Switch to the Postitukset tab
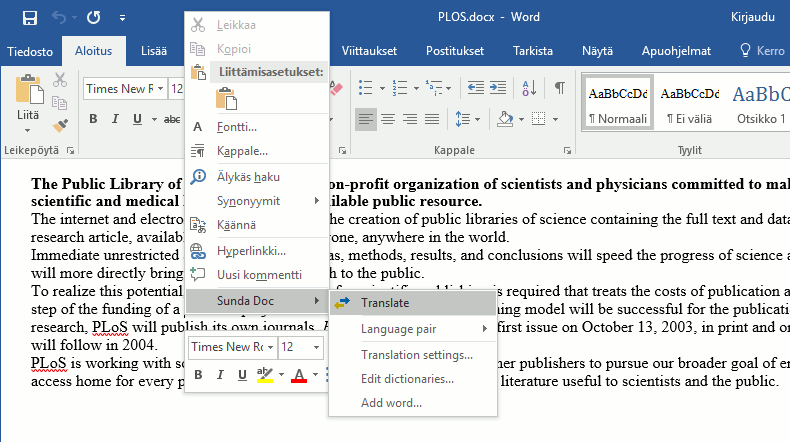Screen dimensions: 790x442 pyautogui.click(x=455, y=51)
